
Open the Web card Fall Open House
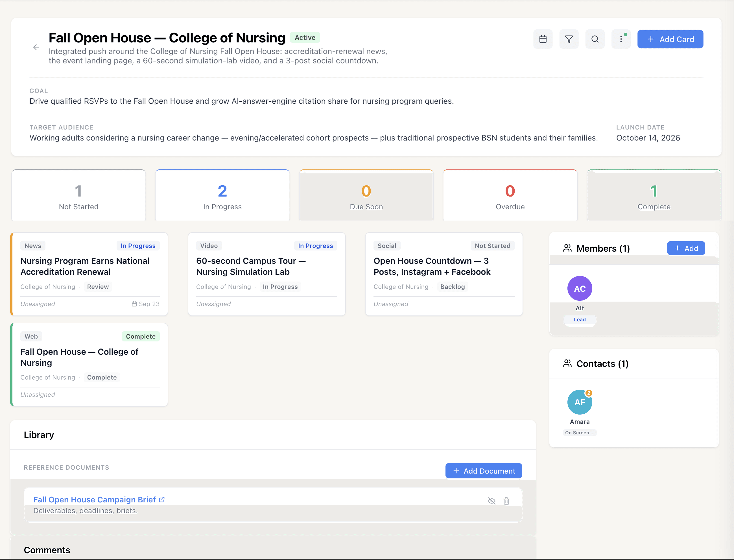(x=89, y=365)
